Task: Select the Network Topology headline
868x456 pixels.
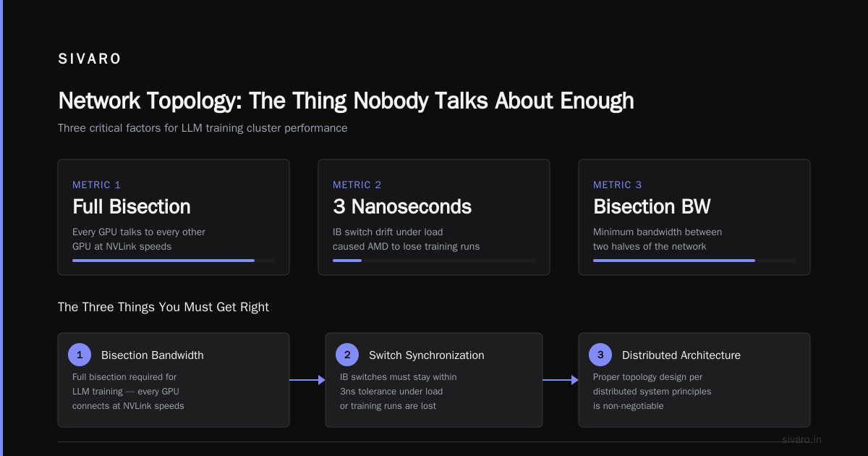Action: point(346,101)
